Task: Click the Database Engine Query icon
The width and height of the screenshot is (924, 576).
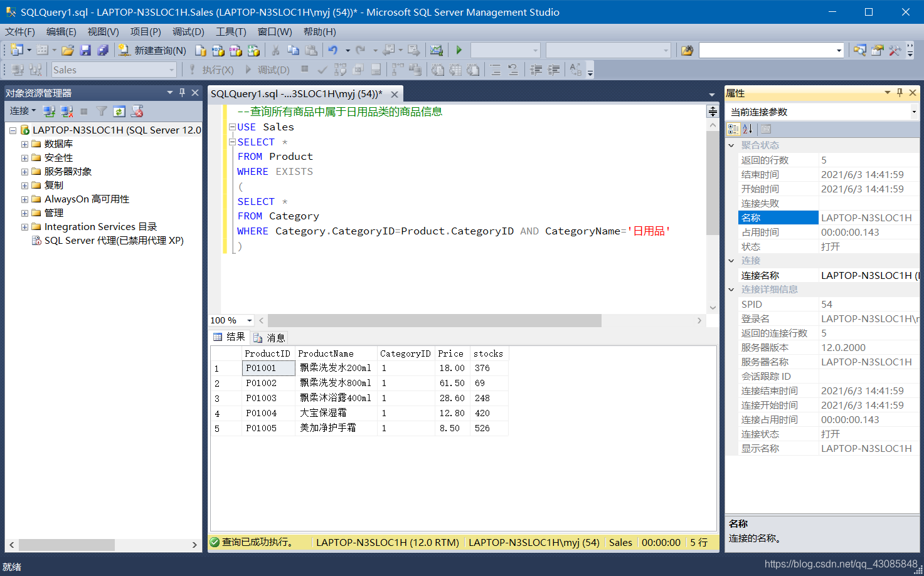Action: pyautogui.click(x=201, y=50)
